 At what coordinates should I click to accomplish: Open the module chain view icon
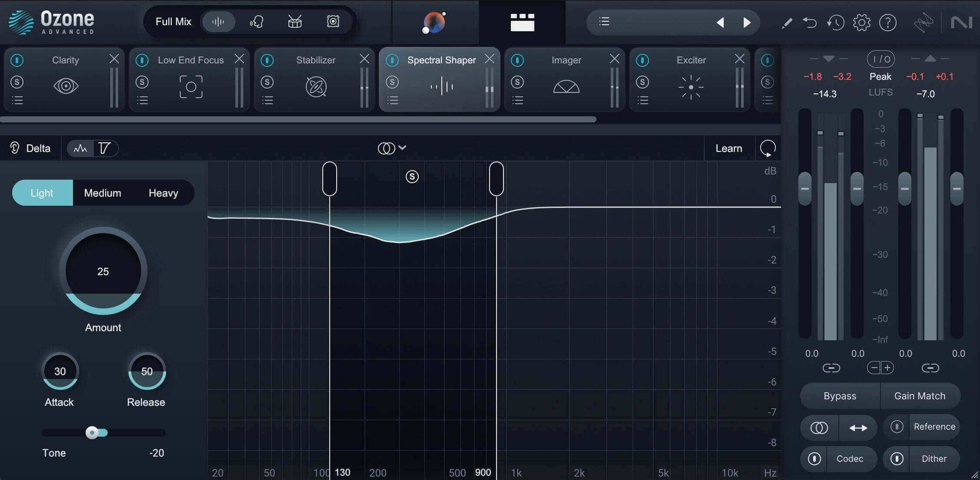522,22
